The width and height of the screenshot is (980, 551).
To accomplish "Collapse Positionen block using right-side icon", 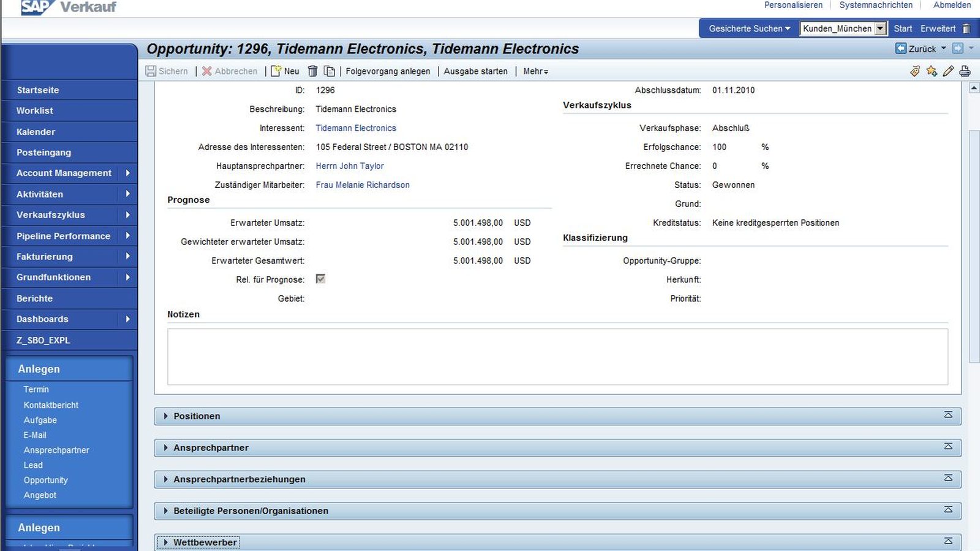I will pos(948,415).
